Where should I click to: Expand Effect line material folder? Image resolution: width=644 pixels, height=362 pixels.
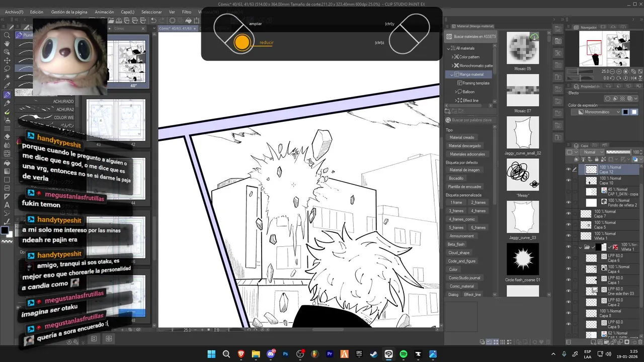[457, 101]
